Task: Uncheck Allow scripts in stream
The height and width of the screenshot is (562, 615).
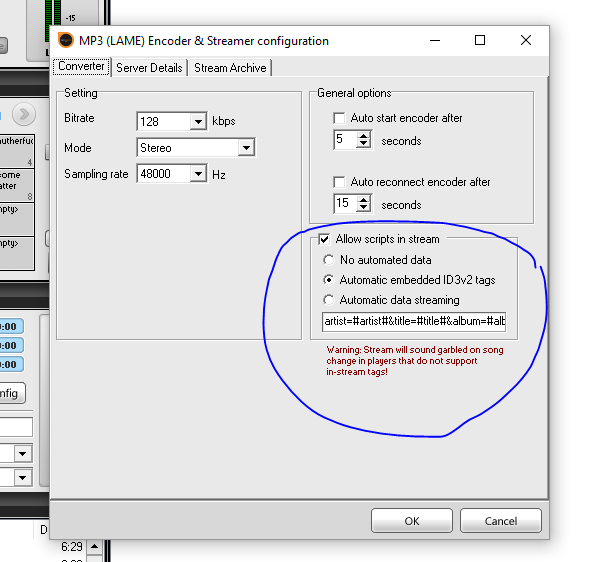Action: coord(324,239)
